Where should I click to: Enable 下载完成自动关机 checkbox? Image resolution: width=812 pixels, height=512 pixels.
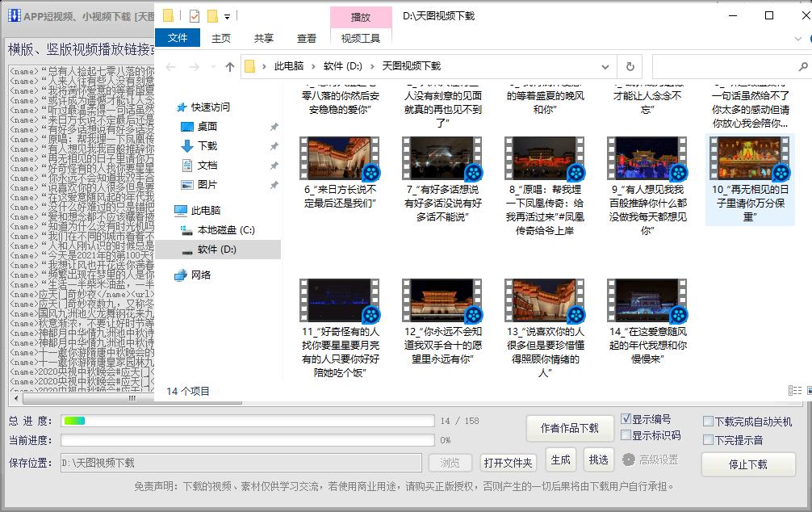(x=708, y=422)
